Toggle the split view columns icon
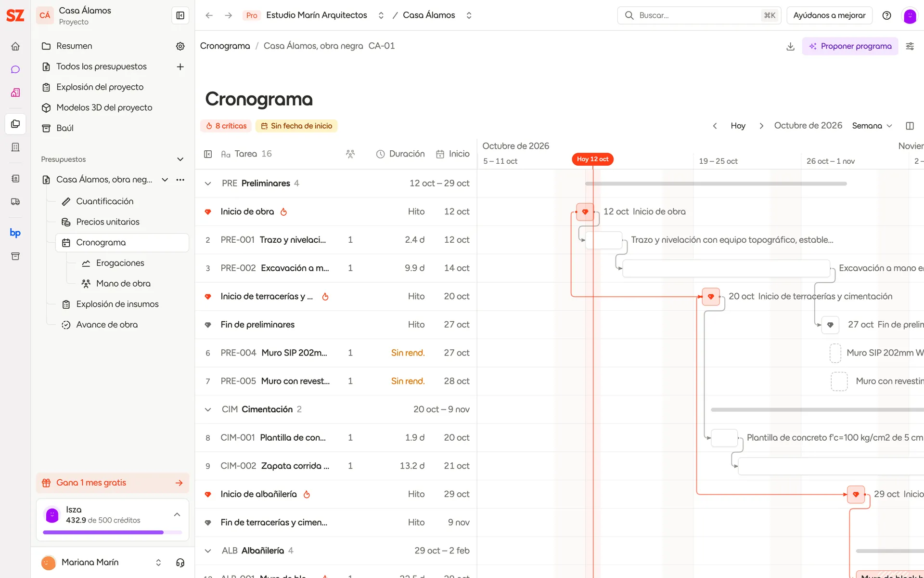924x578 pixels. click(910, 126)
